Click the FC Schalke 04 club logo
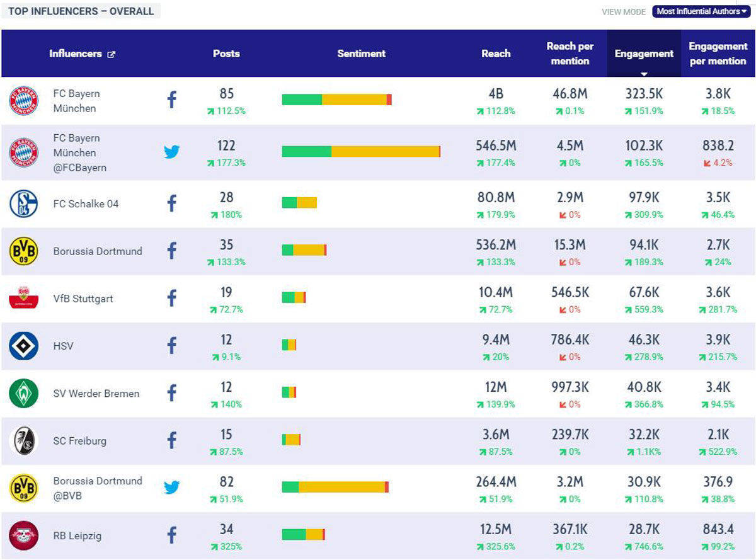The height and width of the screenshot is (560, 756). [24, 204]
